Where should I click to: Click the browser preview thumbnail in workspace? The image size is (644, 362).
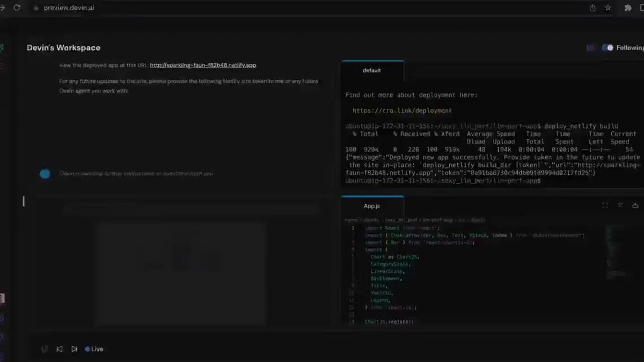[x=181, y=272]
